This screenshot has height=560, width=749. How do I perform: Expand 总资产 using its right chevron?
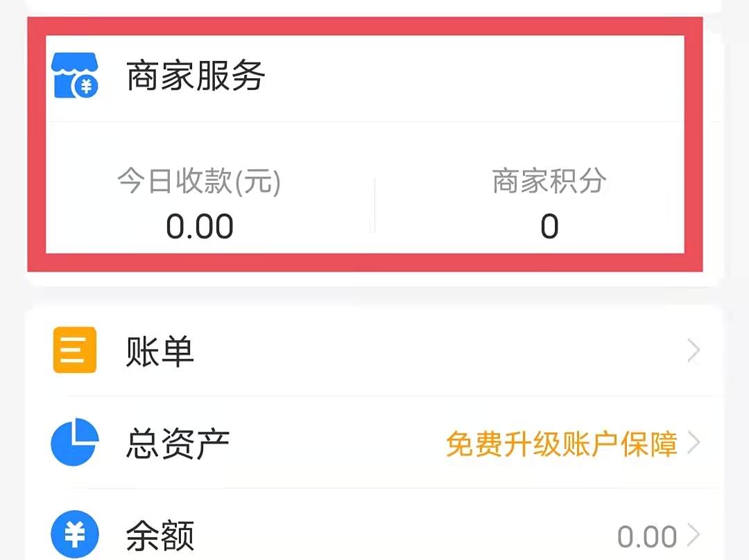(x=694, y=443)
